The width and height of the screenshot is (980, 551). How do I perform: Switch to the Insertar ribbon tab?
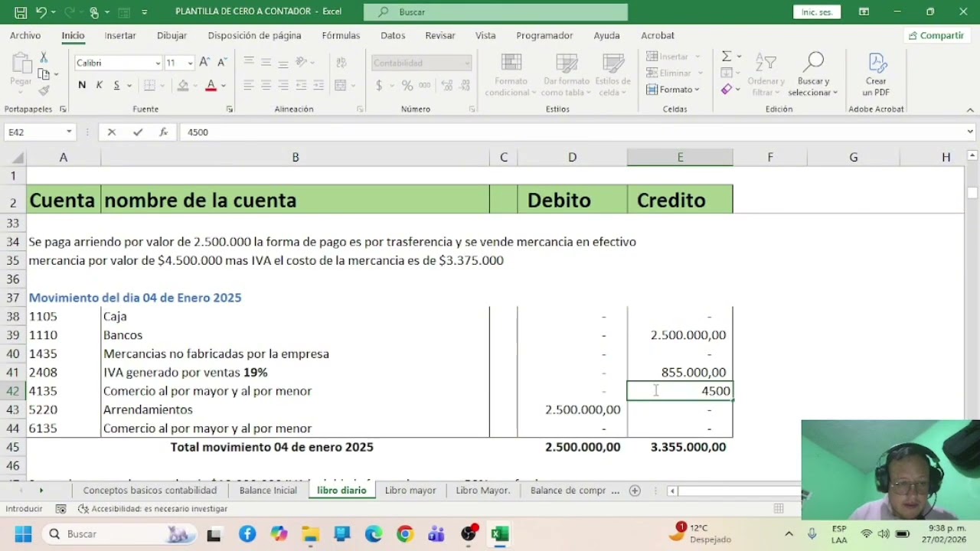click(120, 35)
